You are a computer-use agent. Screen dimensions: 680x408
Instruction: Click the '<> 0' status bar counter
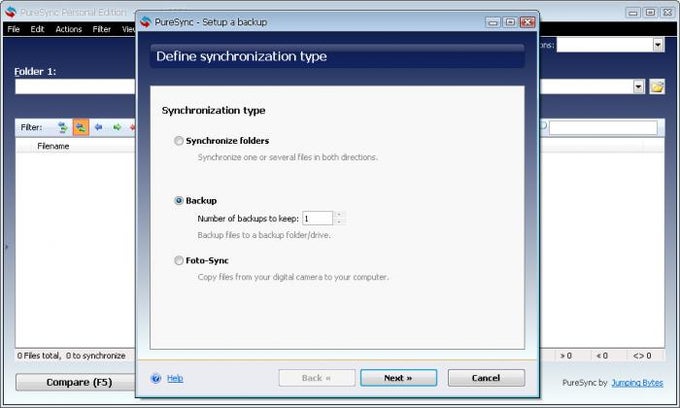click(642, 356)
